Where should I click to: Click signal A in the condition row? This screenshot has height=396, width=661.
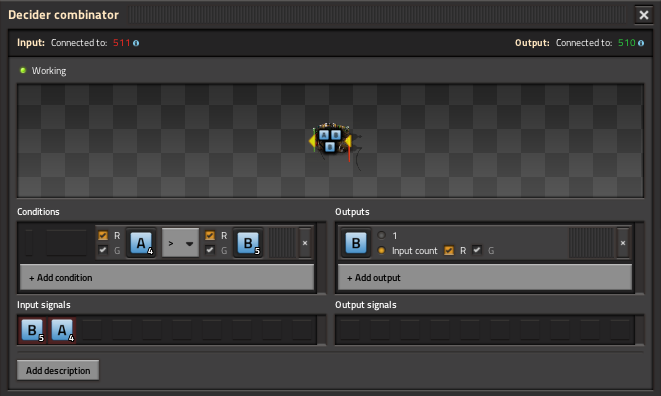[x=141, y=243]
